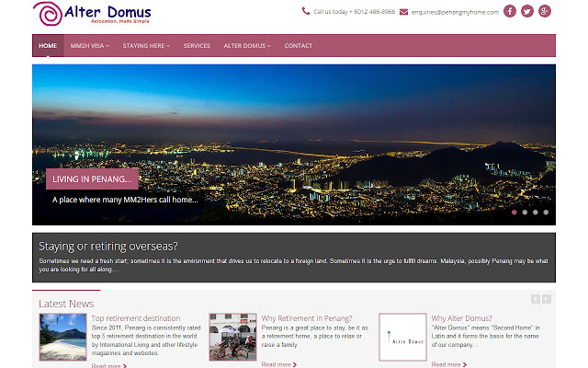Click Read more under Top retirement destination
Screen dimensions: 588x368
[x=109, y=365]
